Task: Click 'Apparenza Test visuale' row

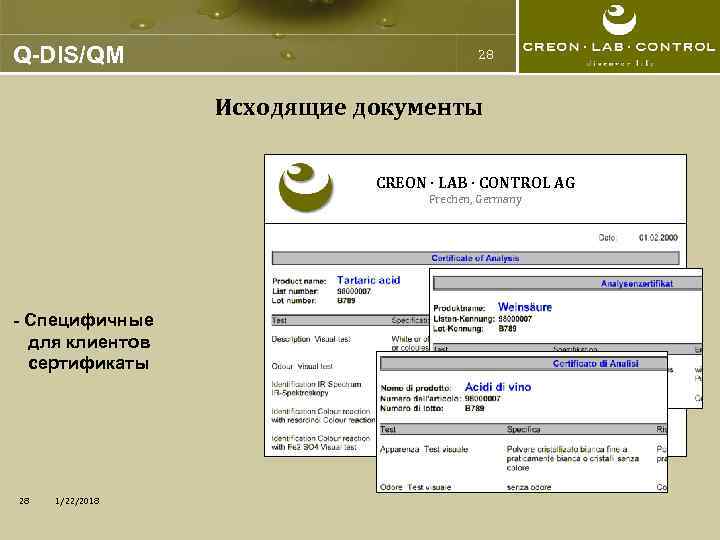Action: (x=424, y=450)
